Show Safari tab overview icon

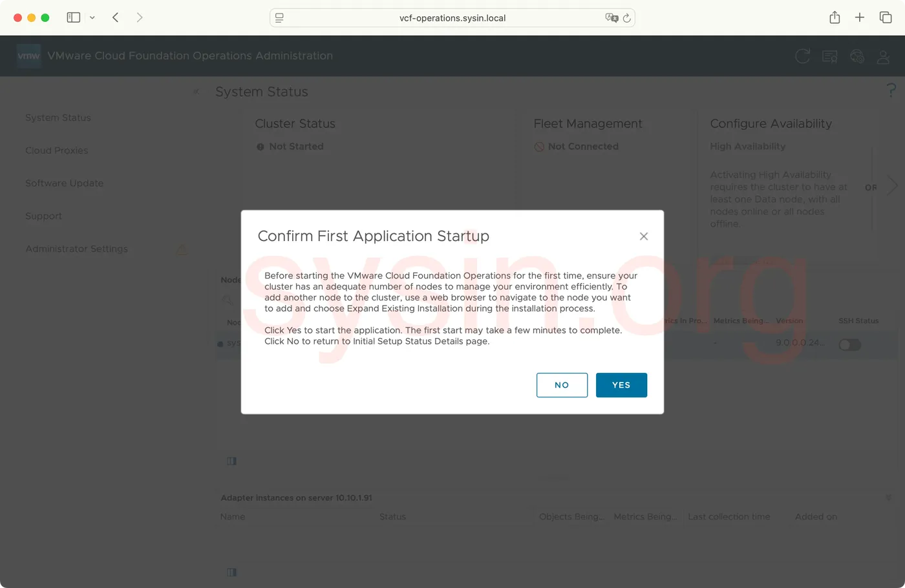coord(886,17)
